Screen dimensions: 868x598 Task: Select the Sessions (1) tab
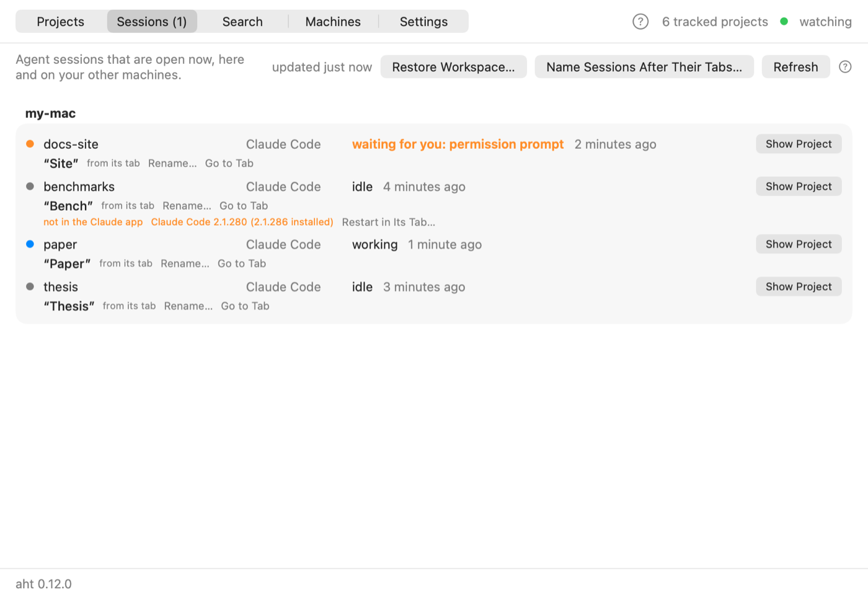152,22
